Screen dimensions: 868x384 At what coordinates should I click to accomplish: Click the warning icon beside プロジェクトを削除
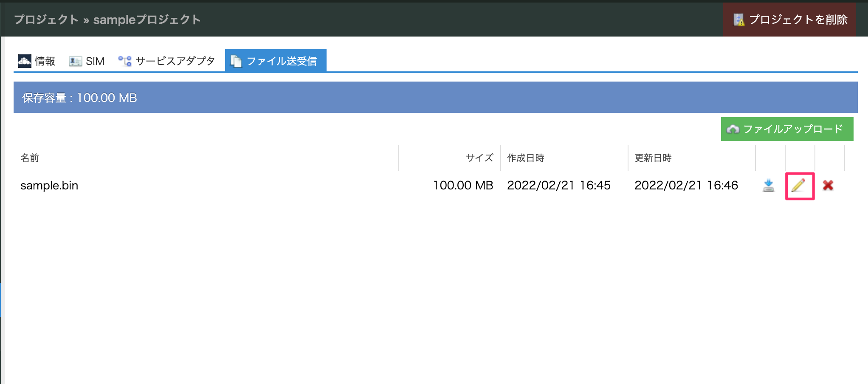(739, 20)
